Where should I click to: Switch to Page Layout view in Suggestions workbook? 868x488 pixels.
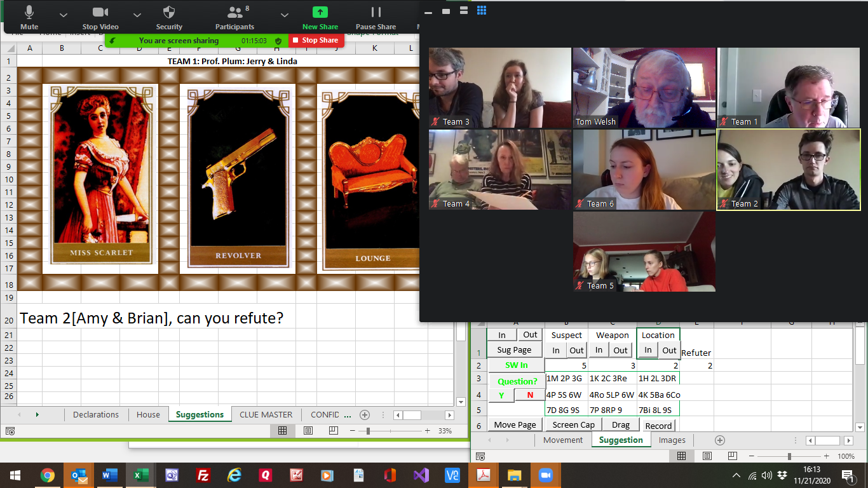tap(308, 431)
